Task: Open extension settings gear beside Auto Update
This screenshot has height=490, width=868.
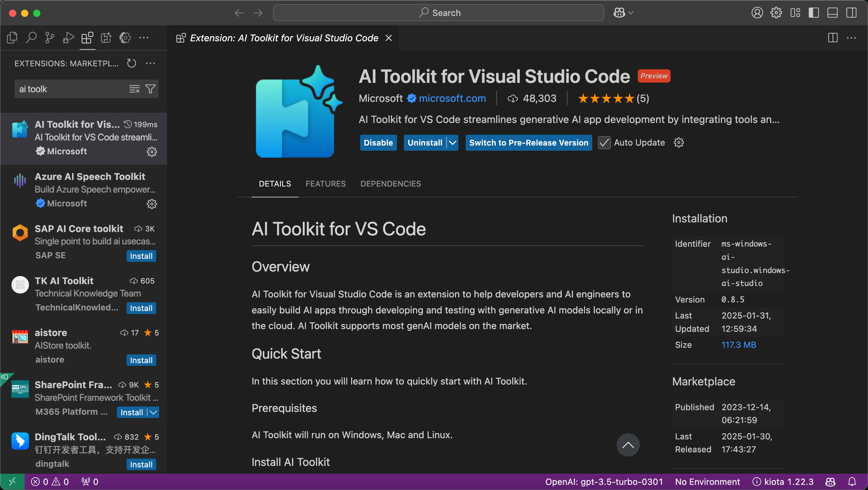Action: pyautogui.click(x=679, y=143)
